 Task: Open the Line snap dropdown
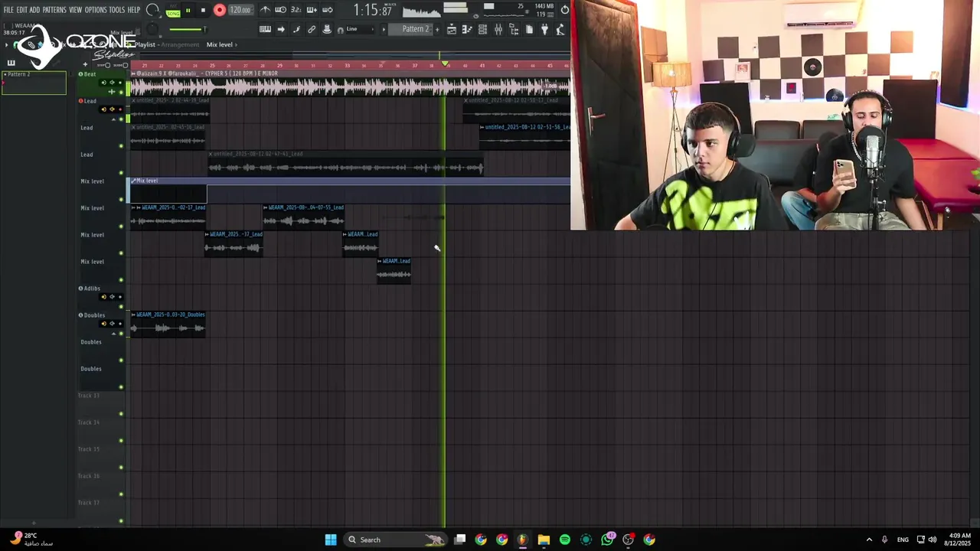pyautogui.click(x=361, y=29)
